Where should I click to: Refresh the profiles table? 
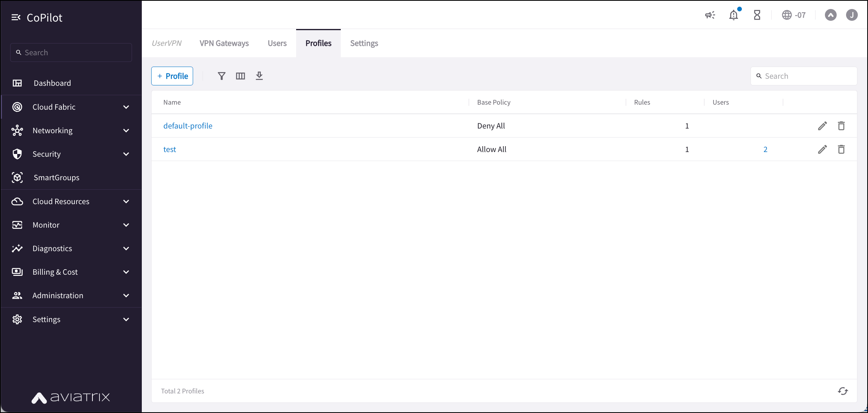[x=843, y=391]
